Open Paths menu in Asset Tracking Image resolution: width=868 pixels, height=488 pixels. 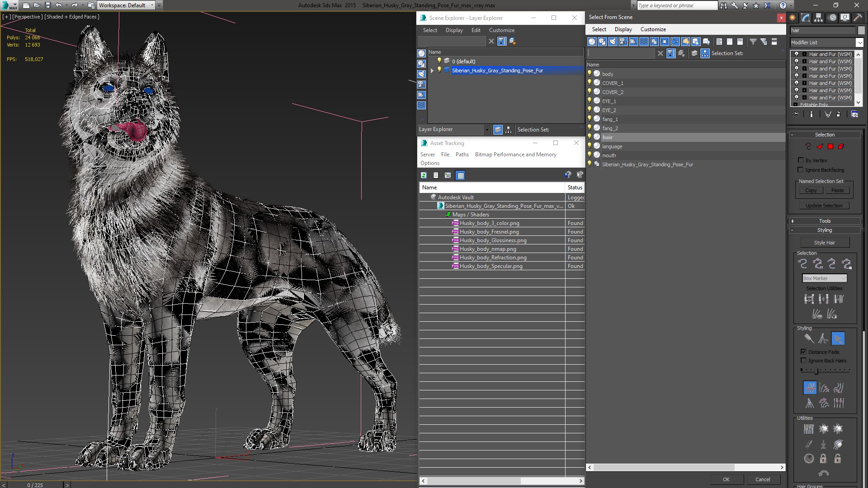click(x=462, y=155)
